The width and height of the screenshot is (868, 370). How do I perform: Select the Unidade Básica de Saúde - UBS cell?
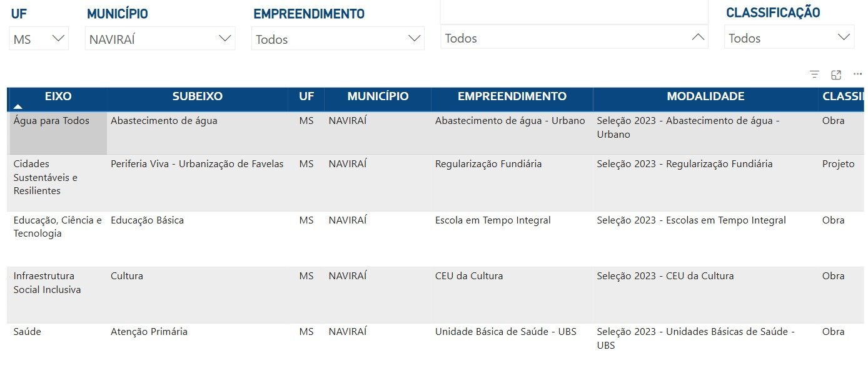pos(505,332)
